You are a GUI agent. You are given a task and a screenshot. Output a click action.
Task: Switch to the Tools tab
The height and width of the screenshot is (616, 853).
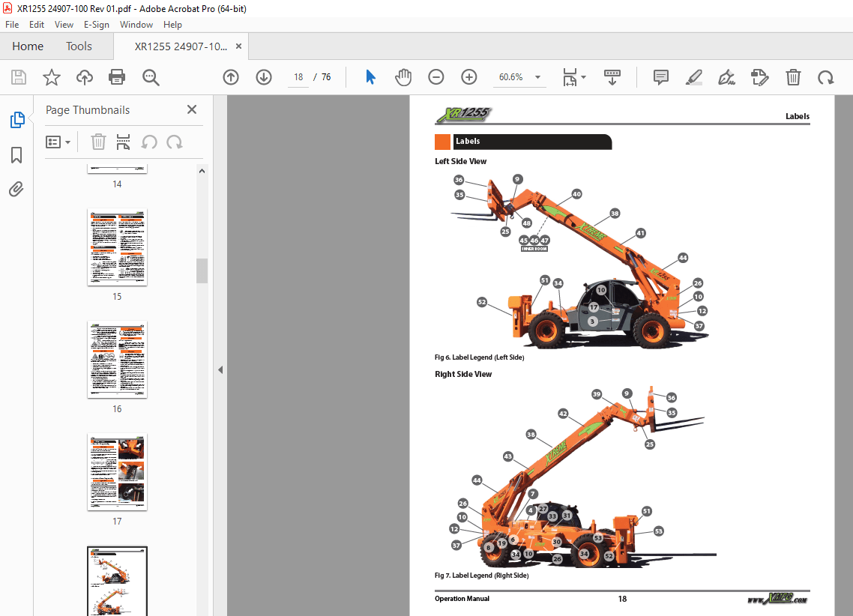79,46
